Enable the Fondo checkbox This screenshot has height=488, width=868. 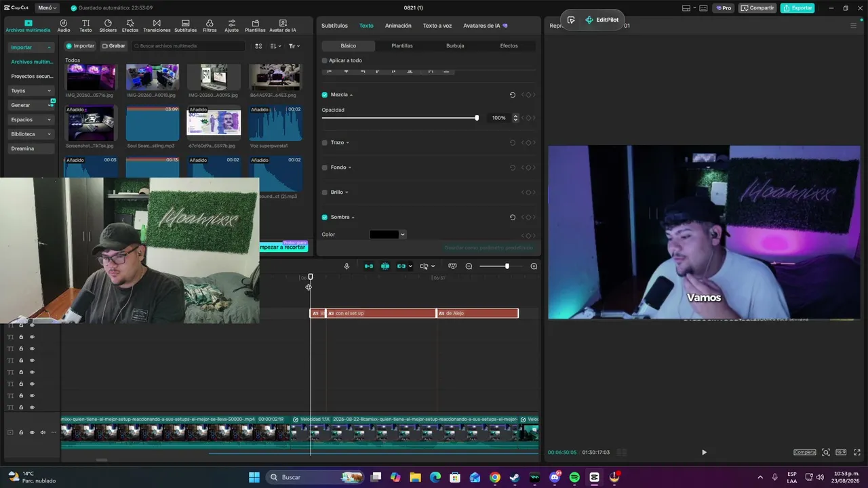pos(325,167)
